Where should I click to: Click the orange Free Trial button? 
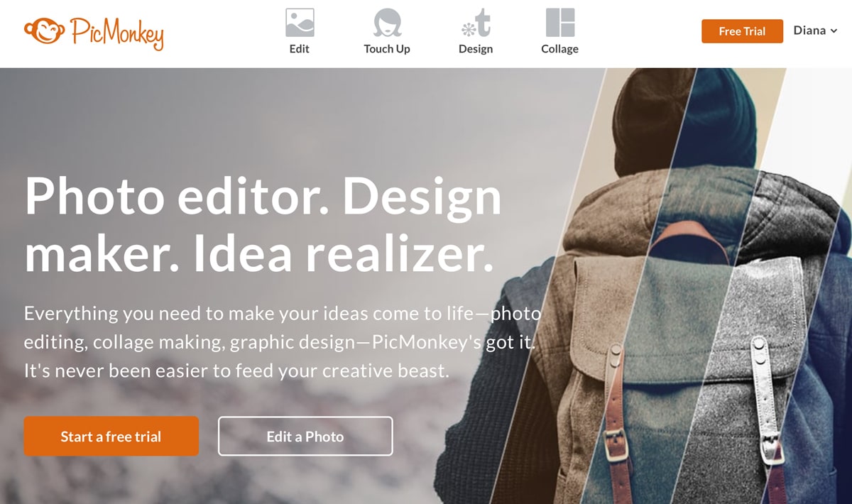[742, 31]
